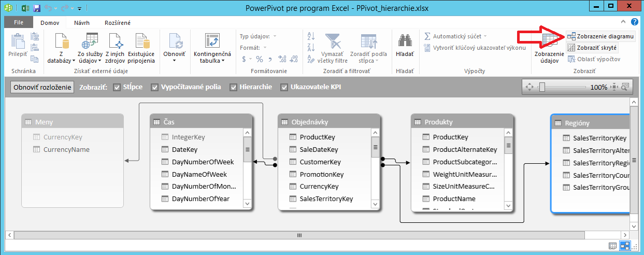
Task: Open the Obnoviť dropdown arrow
Action: [x=174, y=61]
